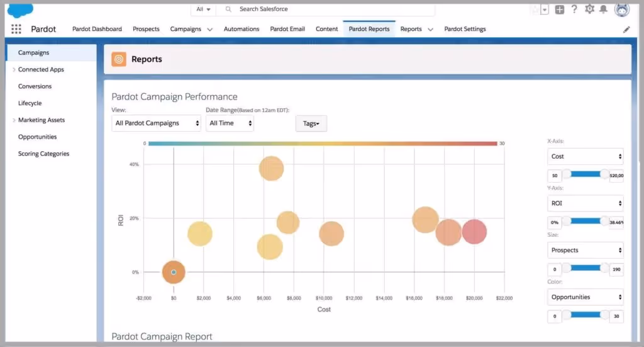Click the Opportunities maximum 30 field
Viewport: 644px width, 347px height.
(x=616, y=316)
